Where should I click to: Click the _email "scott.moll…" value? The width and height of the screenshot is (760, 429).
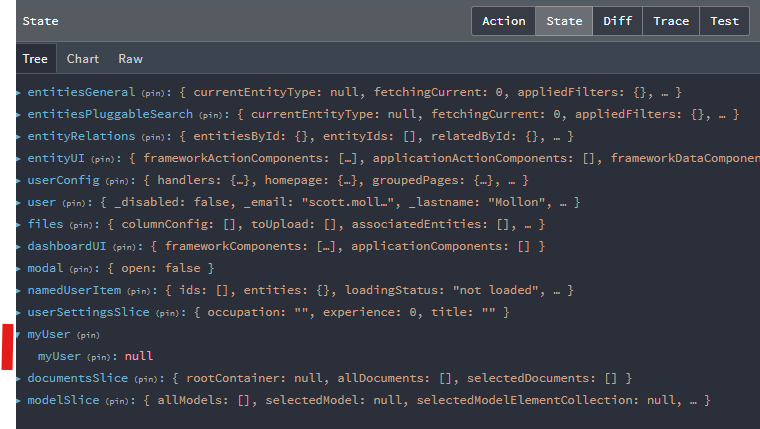(350, 202)
